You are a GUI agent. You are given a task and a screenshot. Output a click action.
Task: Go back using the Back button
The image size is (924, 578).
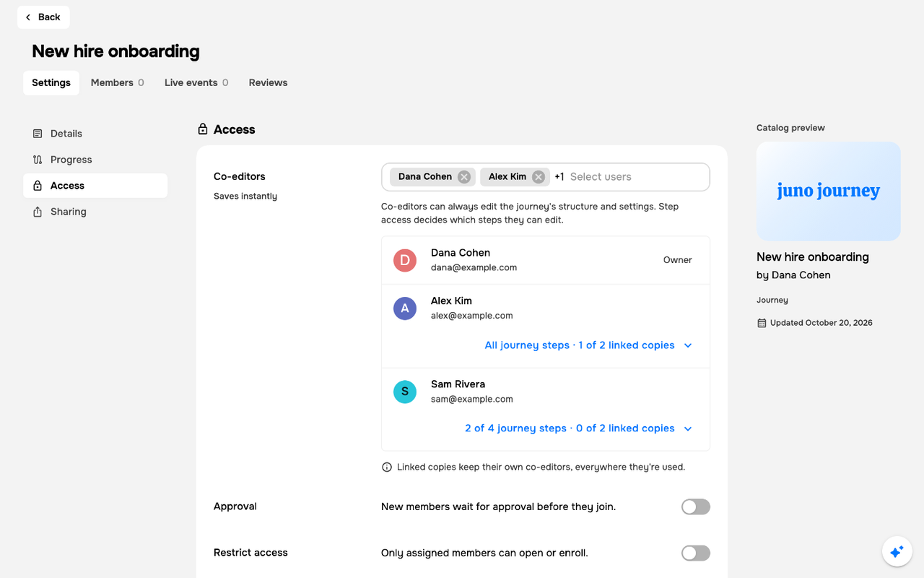[x=43, y=17]
